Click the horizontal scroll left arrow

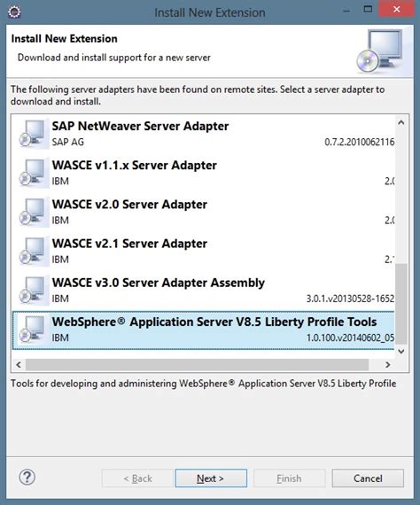click(19, 365)
